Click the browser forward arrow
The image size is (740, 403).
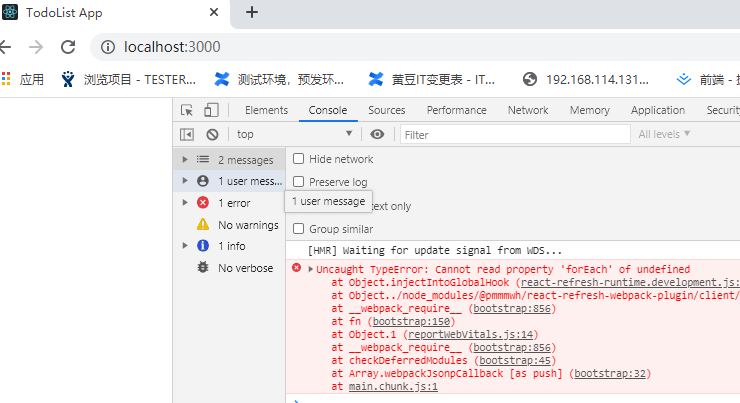point(36,47)
